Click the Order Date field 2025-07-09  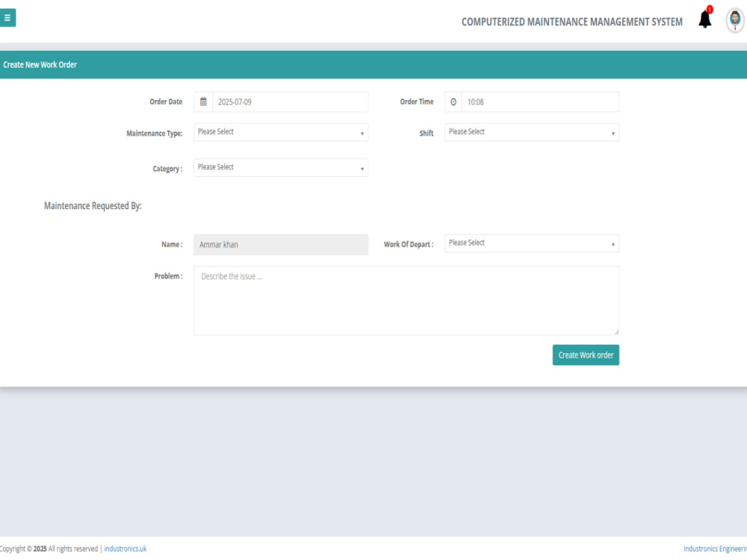coord(290,102)
